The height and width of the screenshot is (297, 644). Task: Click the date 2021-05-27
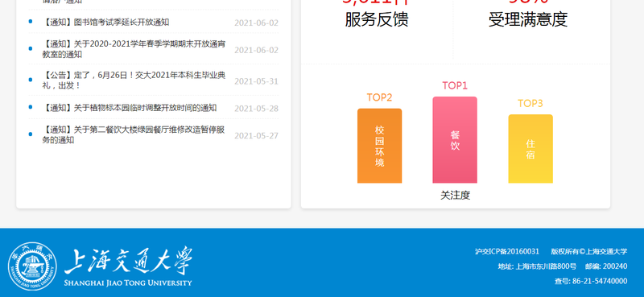256,135
